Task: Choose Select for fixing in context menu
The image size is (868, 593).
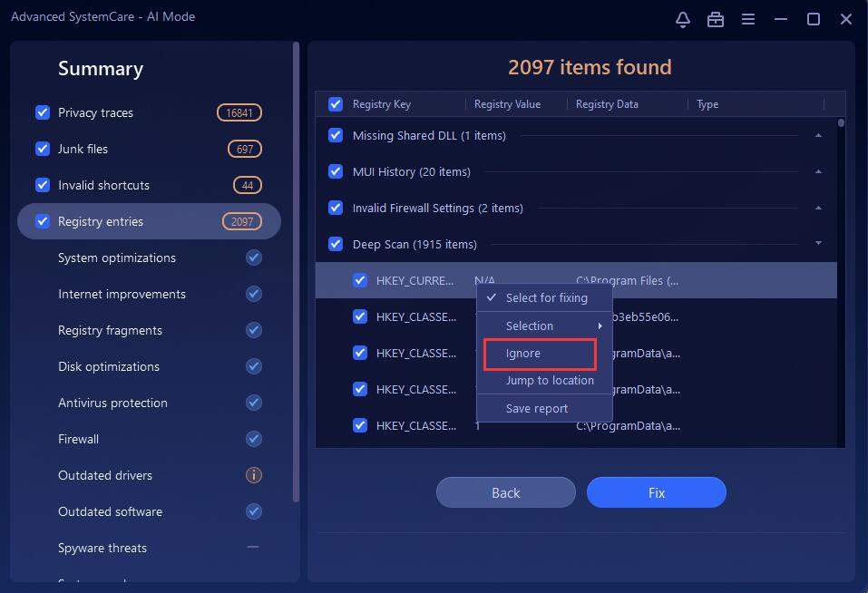Action: point(545,297)
